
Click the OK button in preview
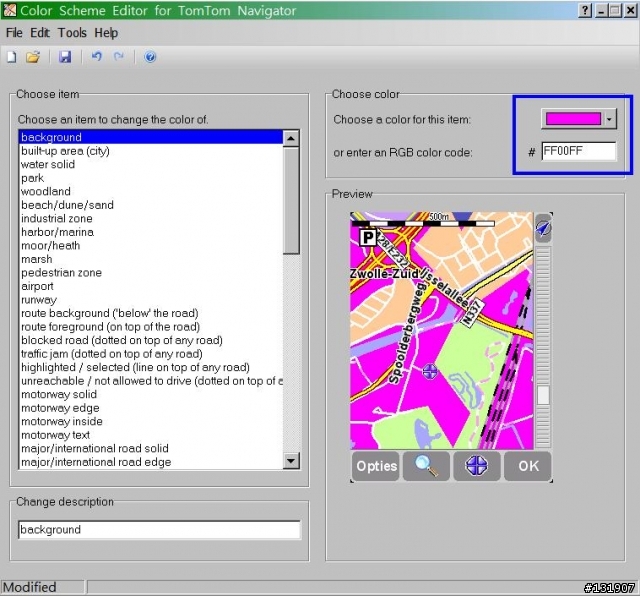click(x=528, y=466)
